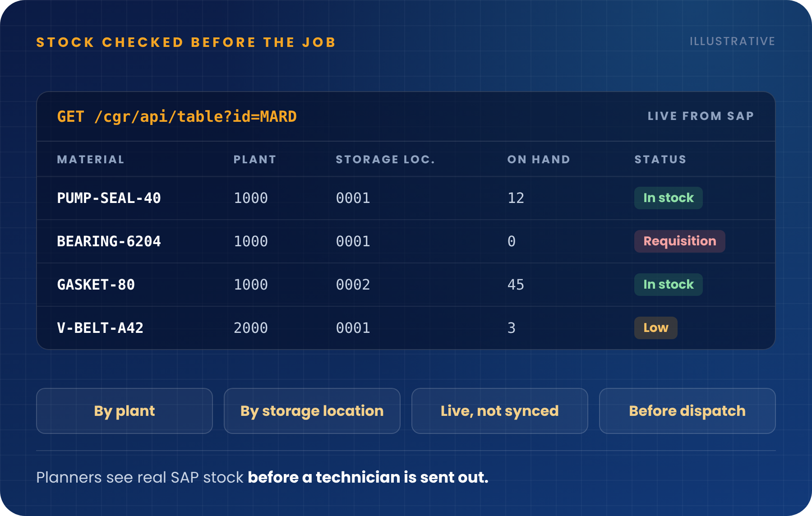Click on-hand quantity 3 for V-BELT-A42

coord(512,328)
